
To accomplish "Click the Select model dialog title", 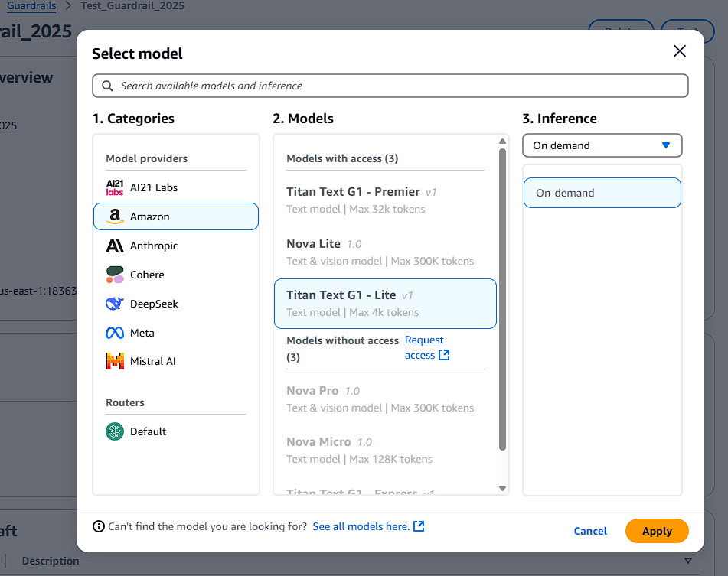I will 137,54.
